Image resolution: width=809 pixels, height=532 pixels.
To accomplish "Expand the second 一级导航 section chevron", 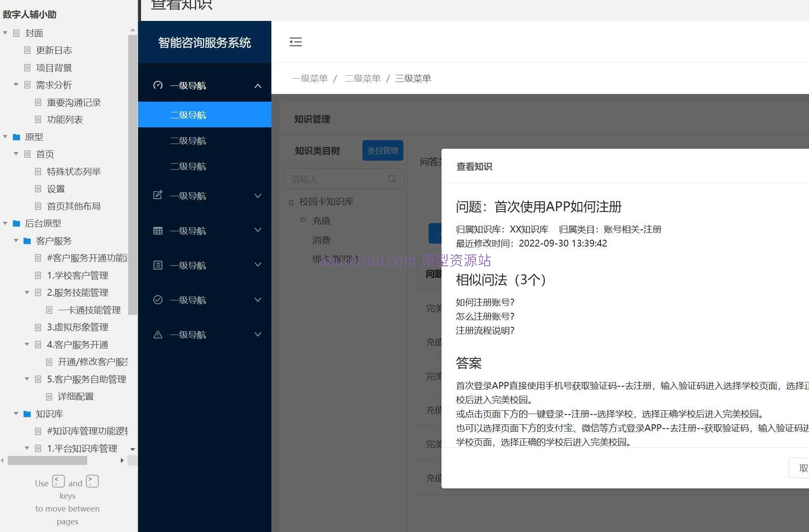I will pos(258,195).
